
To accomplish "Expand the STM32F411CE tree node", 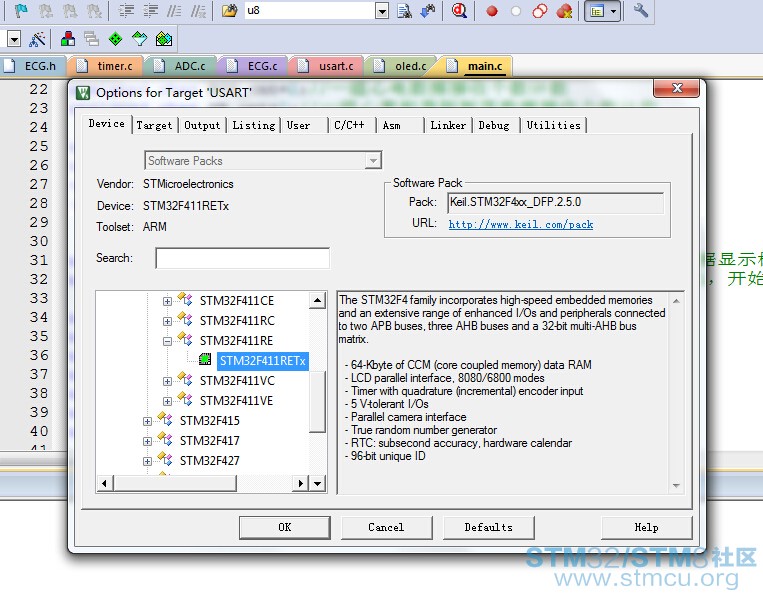I will point(167,301).
